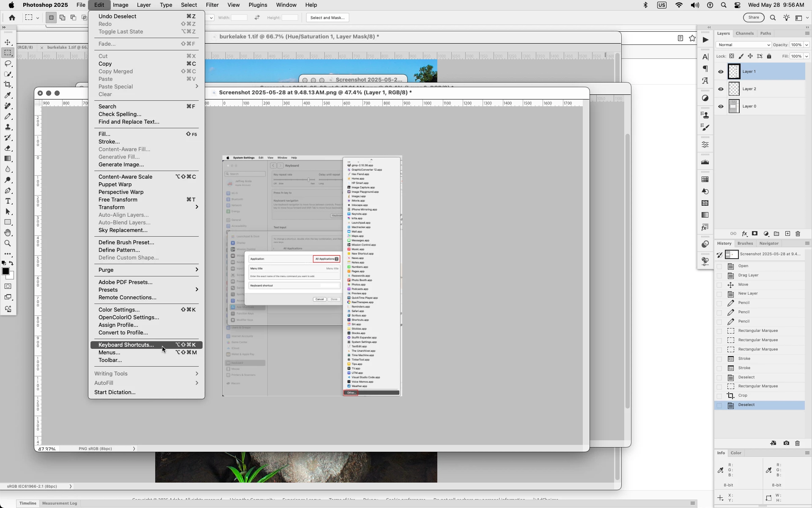Pick the Eraser tool
This screenshot has height=508, width=812.
(8, 148)
